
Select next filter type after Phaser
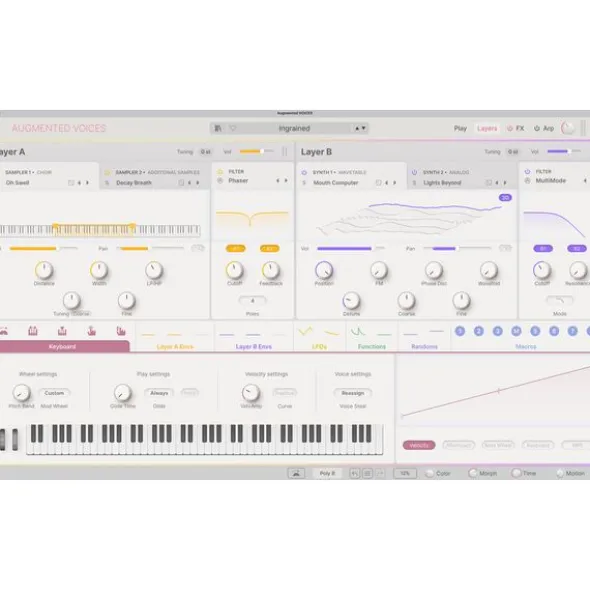[x=286, y=181]
